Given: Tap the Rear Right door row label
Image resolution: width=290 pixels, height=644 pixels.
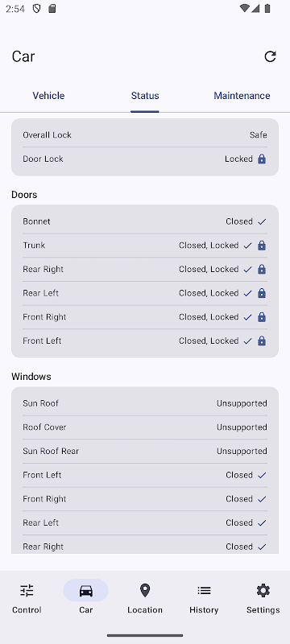Looking at the screenshot, I should click(x=43, y=270).
